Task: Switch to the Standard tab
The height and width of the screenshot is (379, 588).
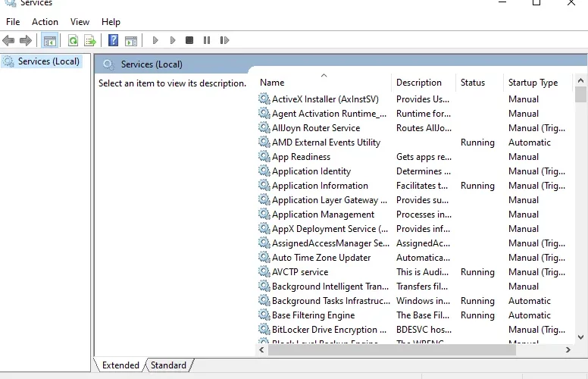Action: click(168, 365)
